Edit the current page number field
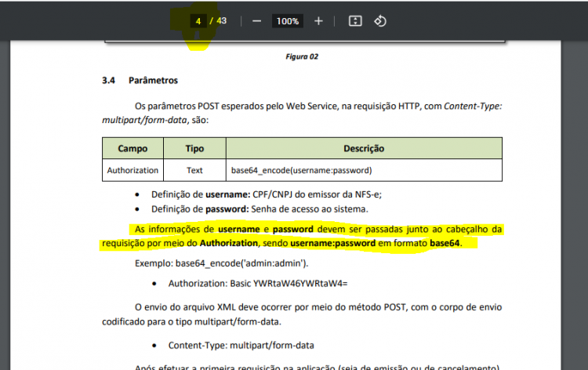The width and height of the screenshot is (588, 370). [x=198, y=21]
